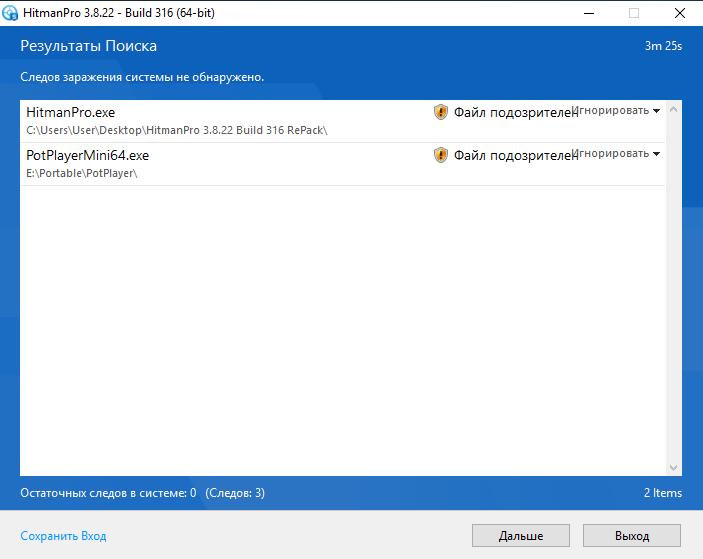Image resolution: width=703 pixels, height=559 pixels.
Task: Click the Выход button
Action: point(632,536)
